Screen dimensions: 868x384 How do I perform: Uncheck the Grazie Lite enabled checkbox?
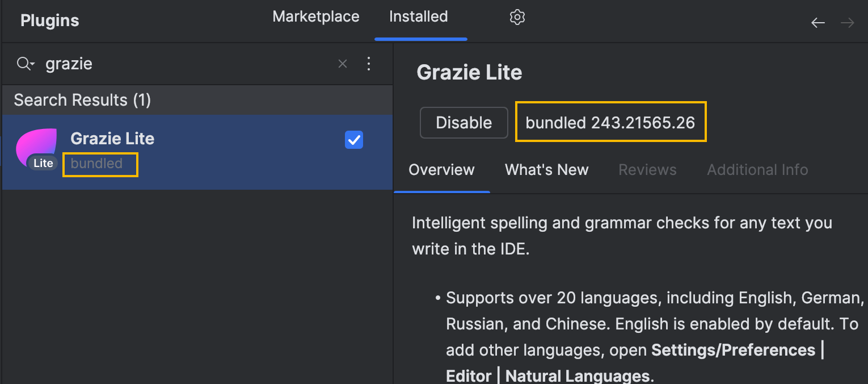354,140
